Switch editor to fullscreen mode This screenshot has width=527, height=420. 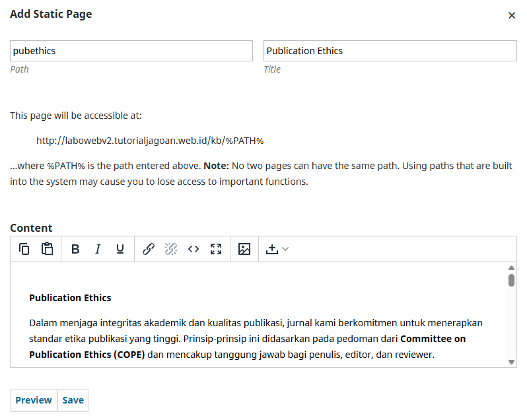pyautogui.click(x=216, y=249)
